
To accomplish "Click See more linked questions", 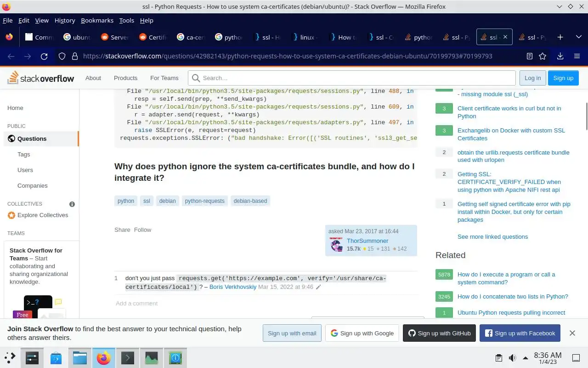I will click(492, 236).
